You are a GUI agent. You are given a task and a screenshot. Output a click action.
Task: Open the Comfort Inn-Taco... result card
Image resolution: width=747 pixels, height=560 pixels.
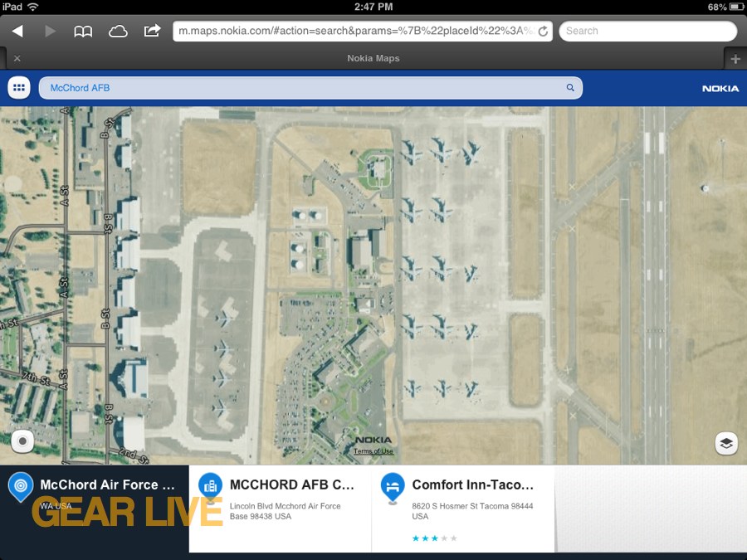(463, 509)
